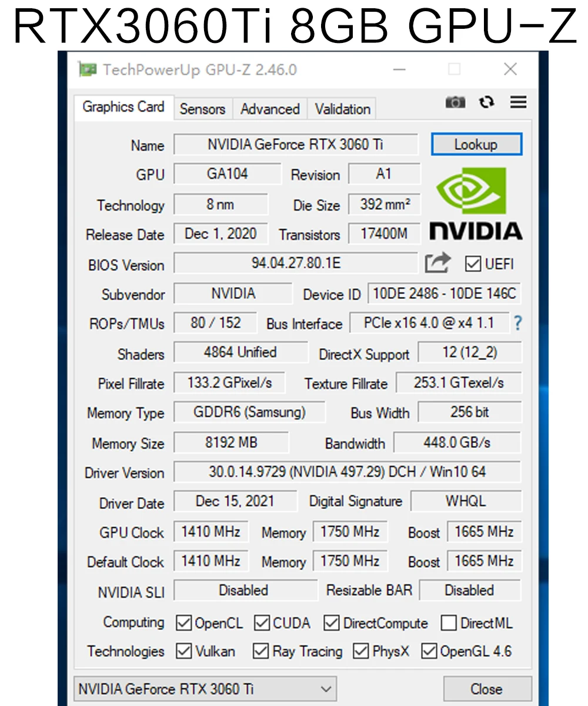Toggle the CUDA checkbox
Viewport: 588px width, 706px height.
pyautogui.click(x=262, y=623)
